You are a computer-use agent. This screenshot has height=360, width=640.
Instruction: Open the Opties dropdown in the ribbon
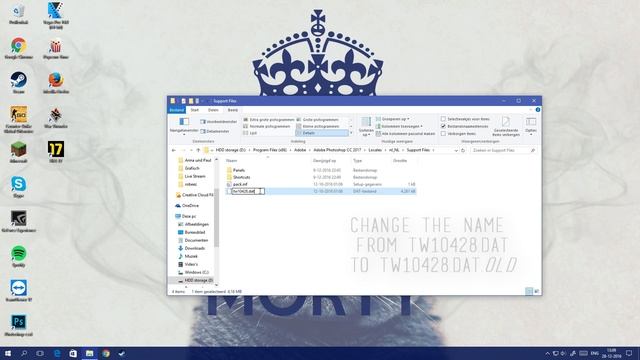point(531,127)
